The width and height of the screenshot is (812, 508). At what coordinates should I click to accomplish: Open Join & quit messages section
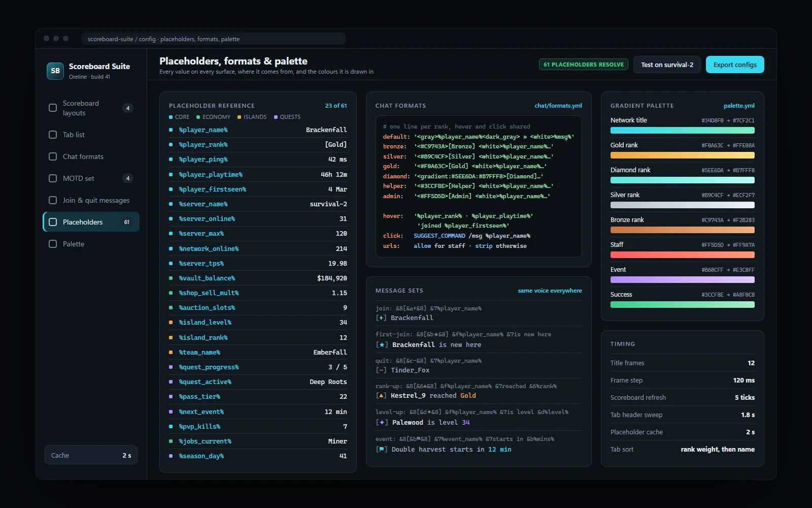pos(91,200)
